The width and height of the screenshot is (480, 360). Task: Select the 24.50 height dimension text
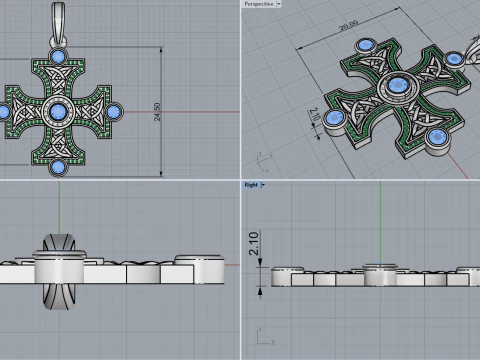pos(157,112)
